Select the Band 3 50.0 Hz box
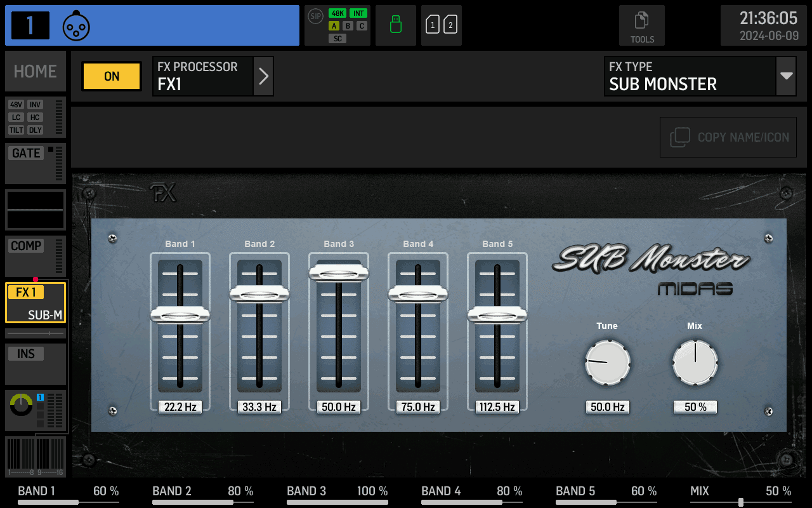812x508 pixels. pos(339,407)
